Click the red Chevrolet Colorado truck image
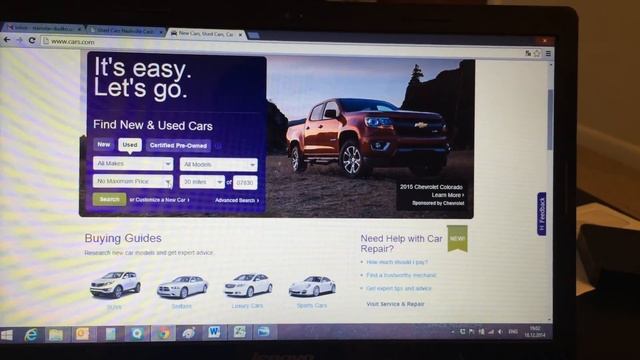The height and width of the screenshot is (360, 640). [x=367, y=137]
